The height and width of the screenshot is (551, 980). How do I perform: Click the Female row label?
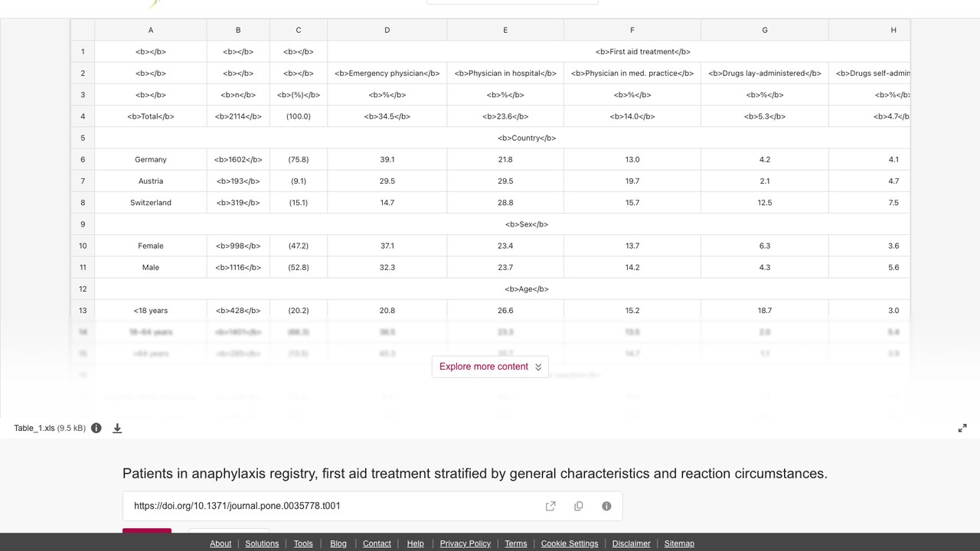[x=151, y=246]
